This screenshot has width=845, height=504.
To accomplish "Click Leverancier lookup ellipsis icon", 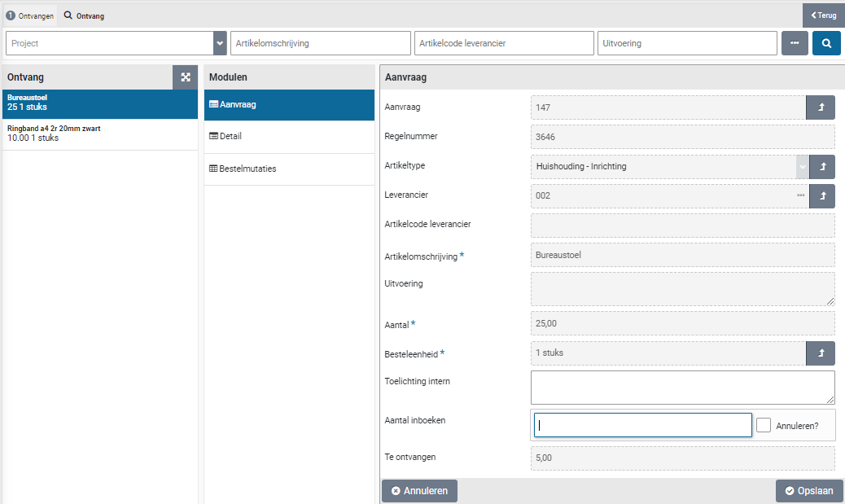I will [x=801, y=195].
